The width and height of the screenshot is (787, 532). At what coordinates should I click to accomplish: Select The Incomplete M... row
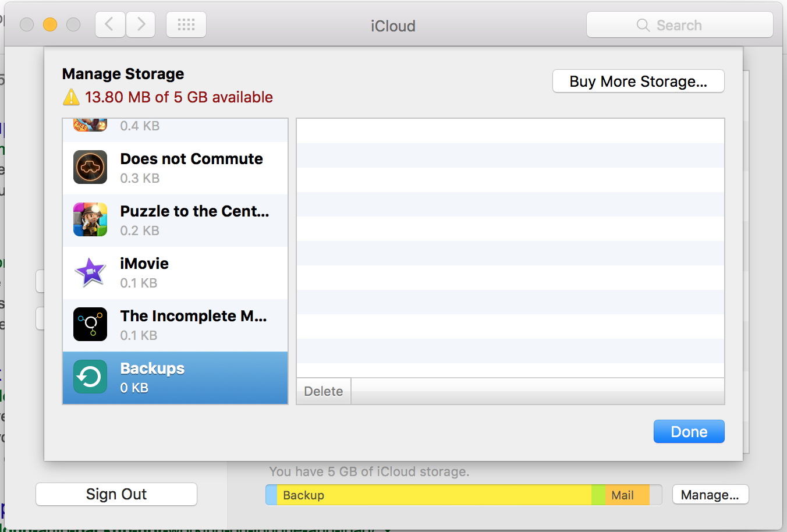point(175,325)
